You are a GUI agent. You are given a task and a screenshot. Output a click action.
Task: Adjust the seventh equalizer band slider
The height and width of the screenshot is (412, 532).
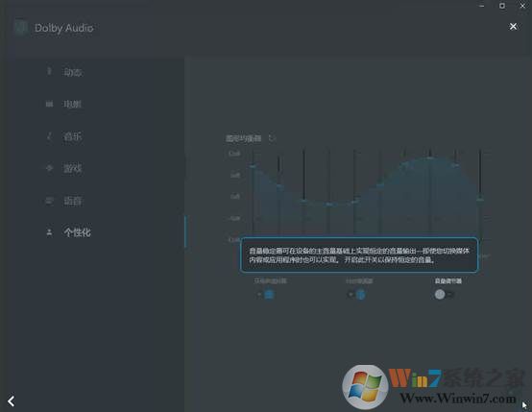pos(404,164)
